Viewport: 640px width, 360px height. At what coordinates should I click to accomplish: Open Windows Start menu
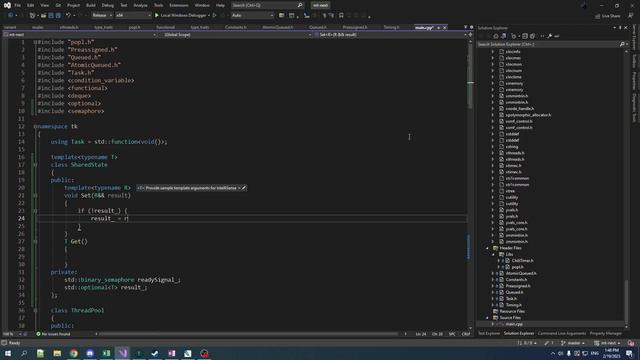[x=8, y=353]
